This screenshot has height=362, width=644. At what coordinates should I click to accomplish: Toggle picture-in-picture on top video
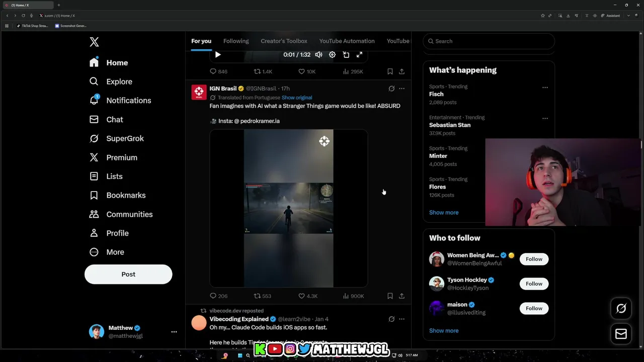tap(346, 55)
